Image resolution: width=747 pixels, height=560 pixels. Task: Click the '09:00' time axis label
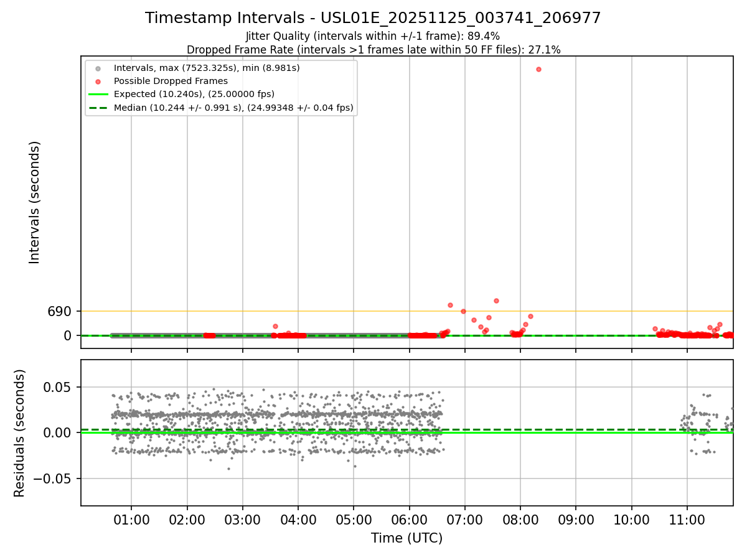pyautogui.click(x=576, y=520)
